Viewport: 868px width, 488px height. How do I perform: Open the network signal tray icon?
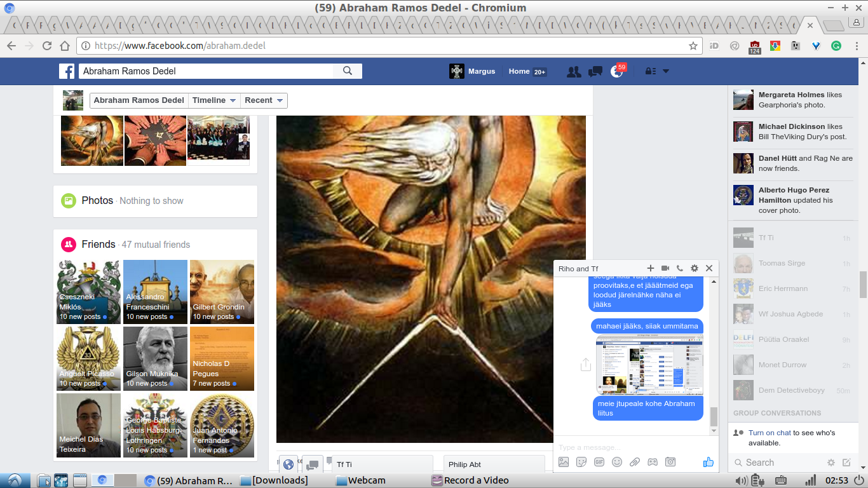[x=811, y=480]
